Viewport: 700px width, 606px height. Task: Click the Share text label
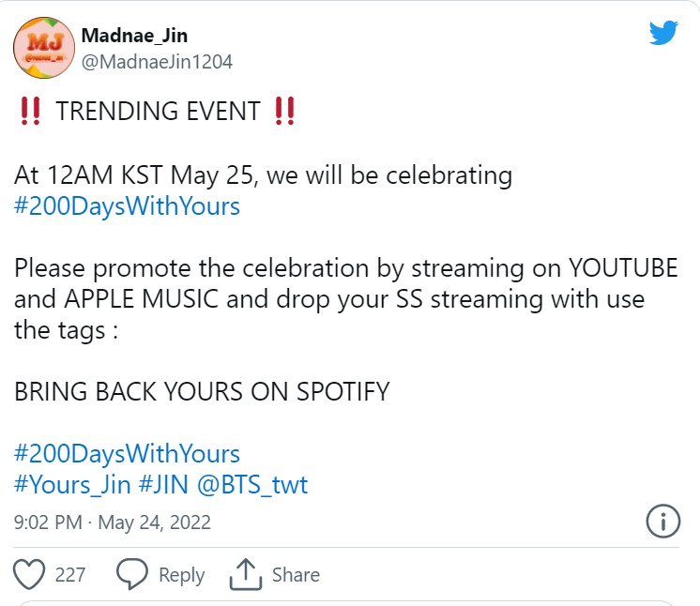click(296, 574)
